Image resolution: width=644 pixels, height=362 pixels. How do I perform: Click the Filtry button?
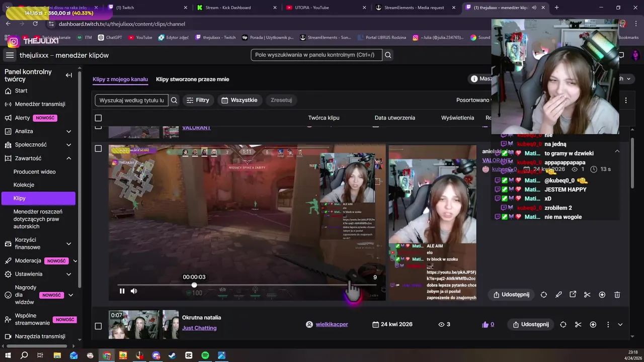click(x=198, y=100)
